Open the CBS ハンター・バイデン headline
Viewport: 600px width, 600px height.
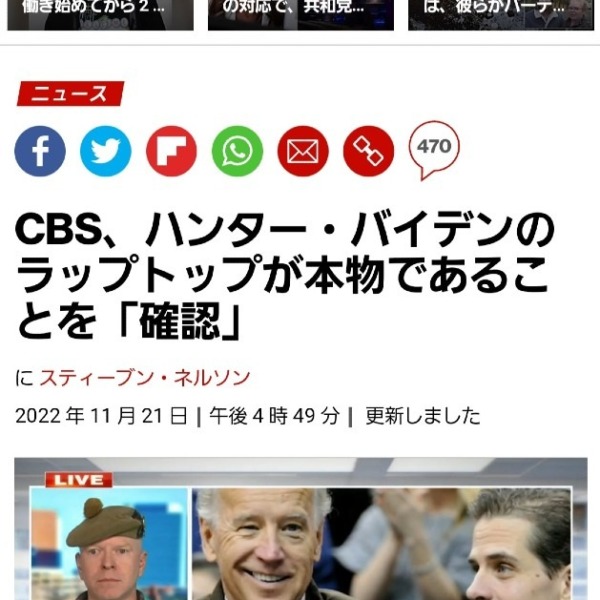[285, 275]
